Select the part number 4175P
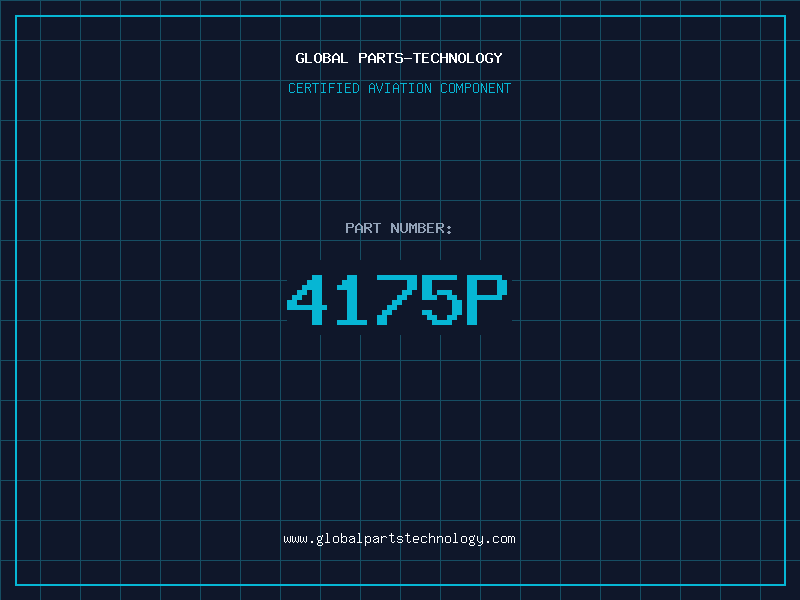 point(397,300)
